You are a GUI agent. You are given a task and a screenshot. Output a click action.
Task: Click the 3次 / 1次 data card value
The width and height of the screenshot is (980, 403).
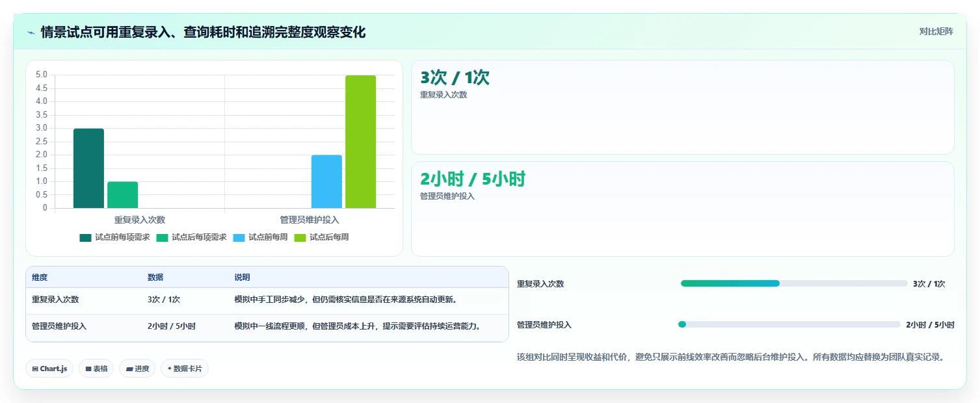[455, 77]
